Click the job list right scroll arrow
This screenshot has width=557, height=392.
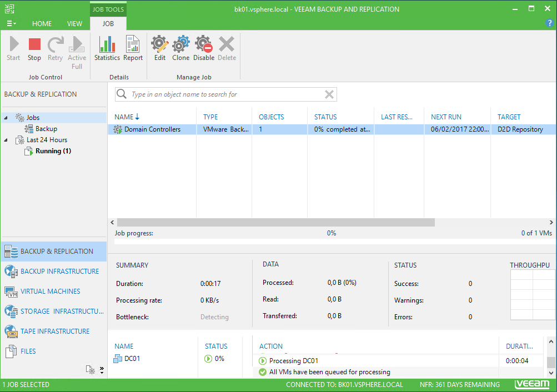pos(551,222)
